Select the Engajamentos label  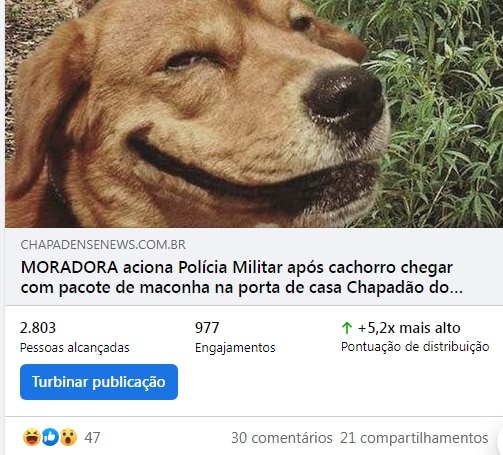click(x=235, y=348)
